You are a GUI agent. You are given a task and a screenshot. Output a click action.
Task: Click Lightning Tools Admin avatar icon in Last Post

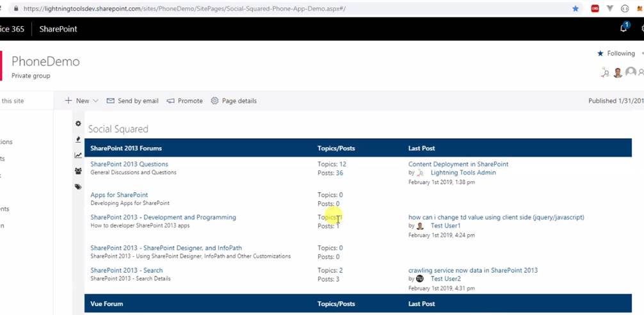click(x=420, y=173)
